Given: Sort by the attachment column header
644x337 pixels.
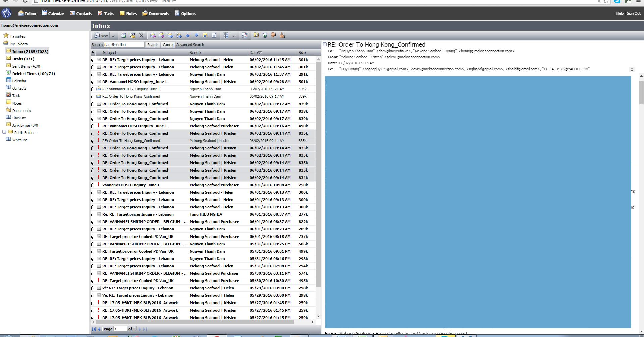Looking at the screenshot, I should click(x=93, y=53).
